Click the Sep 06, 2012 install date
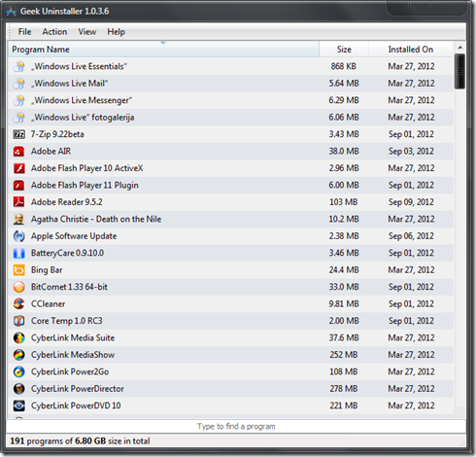This screenshot has height=457, width=476. tap(411, 236)
